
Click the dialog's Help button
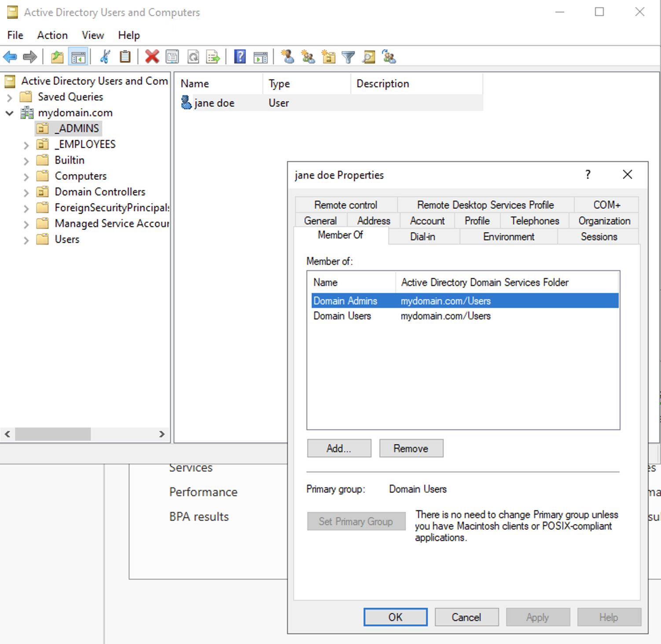click(609, 617)
